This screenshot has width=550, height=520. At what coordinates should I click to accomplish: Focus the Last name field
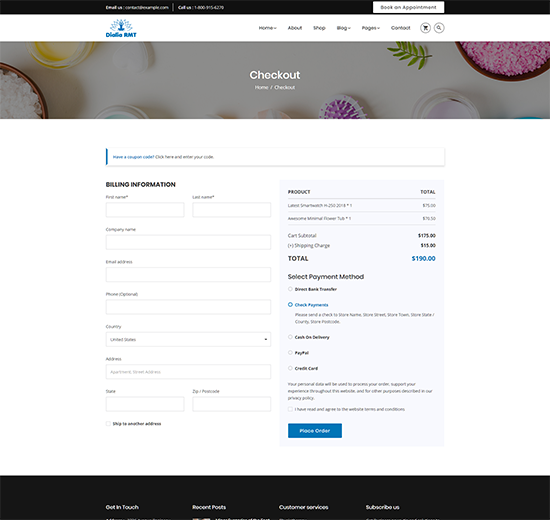pos(232,210)
